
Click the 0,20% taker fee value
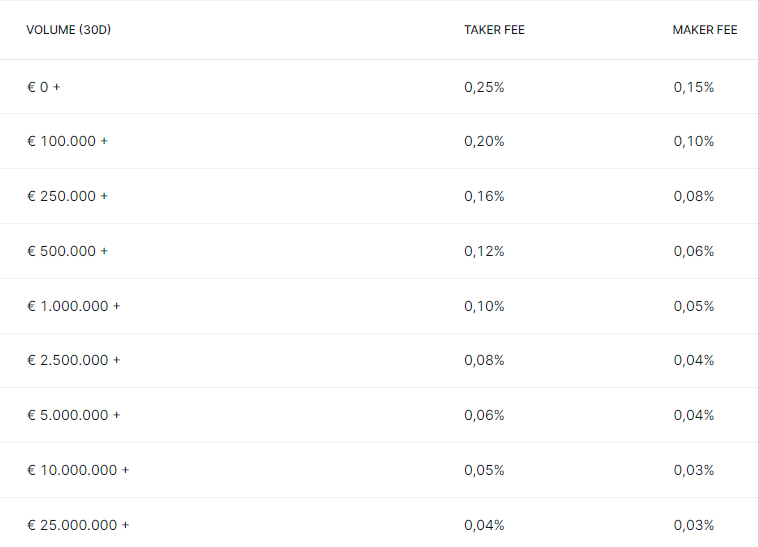click(484, 141)
